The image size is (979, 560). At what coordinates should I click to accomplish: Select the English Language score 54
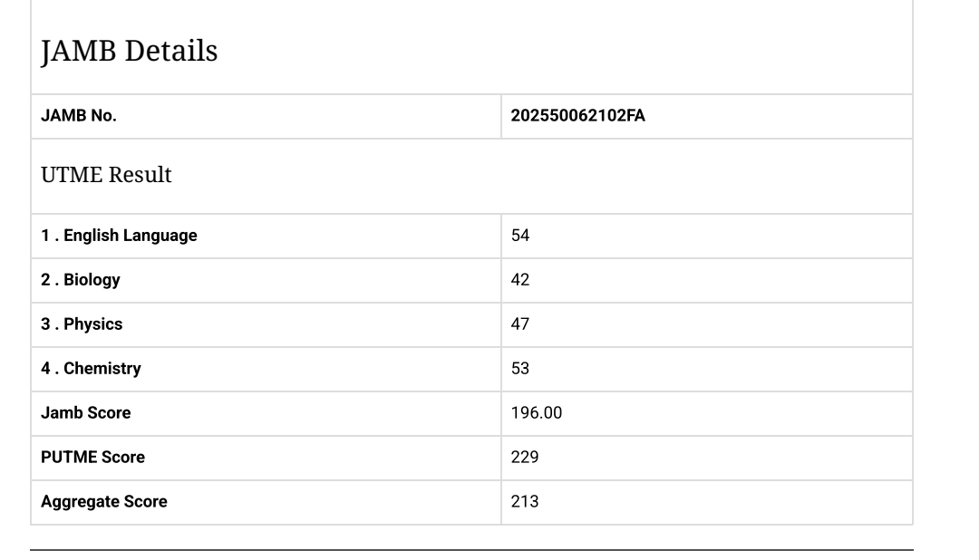coord(520,236)
